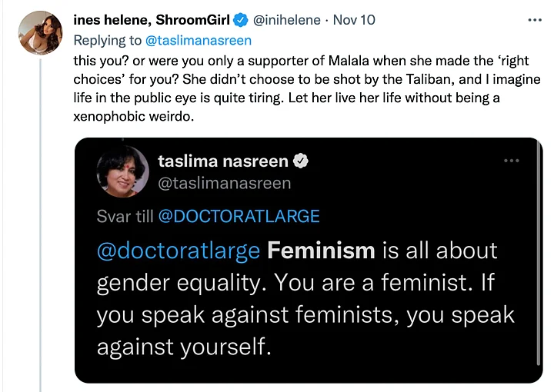Click the bold word 'Feminism'
The image size is (554, 392).
[321, 251]
